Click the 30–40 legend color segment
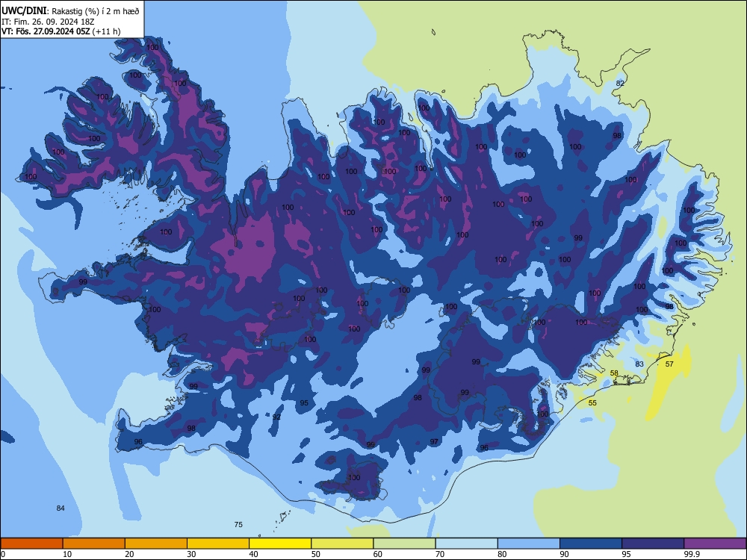The image size is (747, 560). (x=218, y=544)
